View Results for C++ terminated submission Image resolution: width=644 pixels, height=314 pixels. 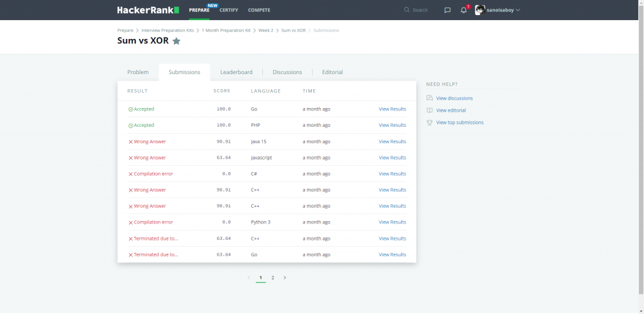click(x=392, y=239)
